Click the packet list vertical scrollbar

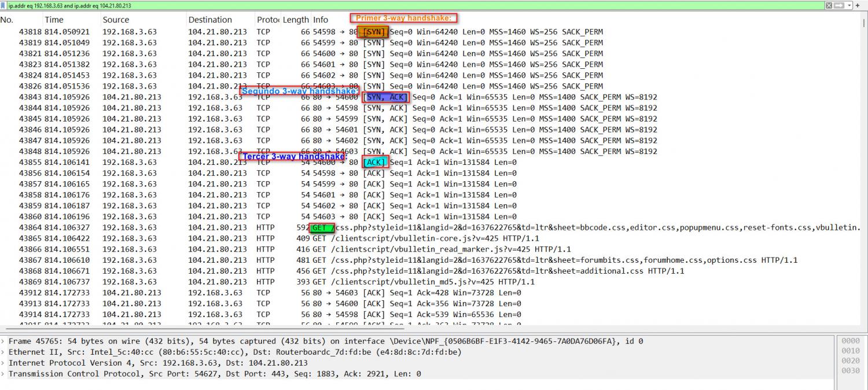coord(864,174)
